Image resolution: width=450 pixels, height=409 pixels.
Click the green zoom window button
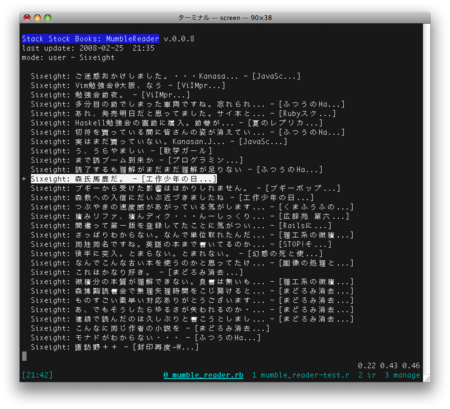48,17
